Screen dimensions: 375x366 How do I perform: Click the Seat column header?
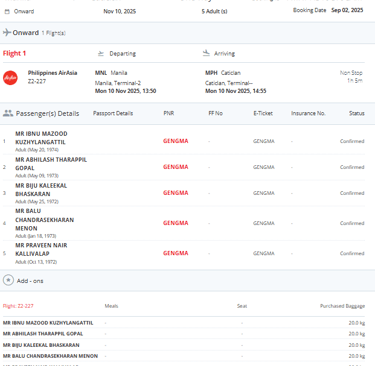(x=242, y=306)
